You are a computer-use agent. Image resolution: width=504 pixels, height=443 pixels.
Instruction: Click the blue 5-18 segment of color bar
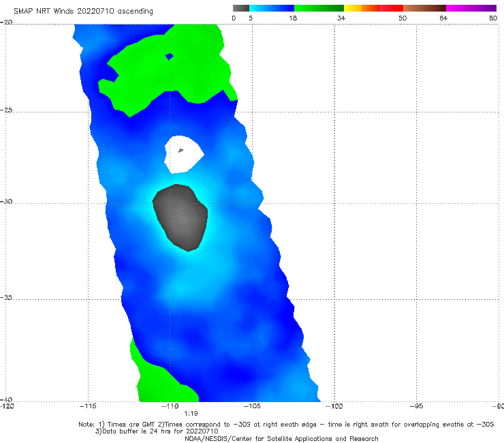click(x=272, y=8)
